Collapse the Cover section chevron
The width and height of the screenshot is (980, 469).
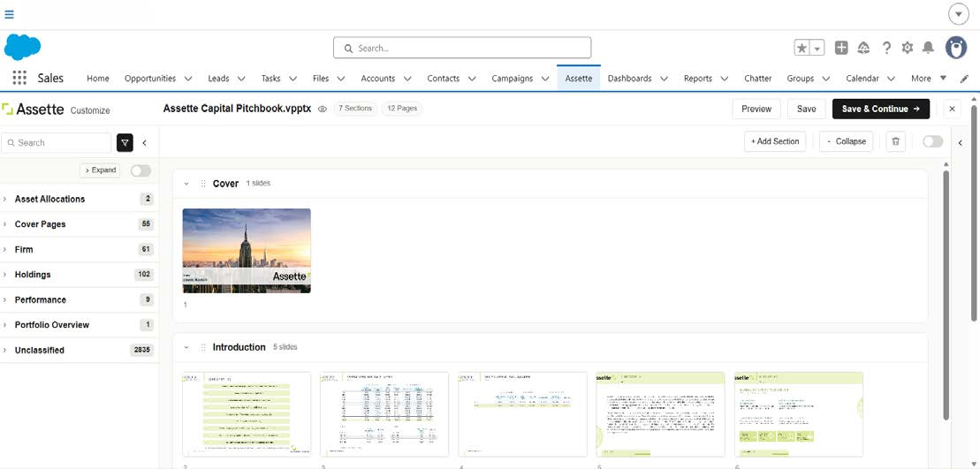pos(186,184)
